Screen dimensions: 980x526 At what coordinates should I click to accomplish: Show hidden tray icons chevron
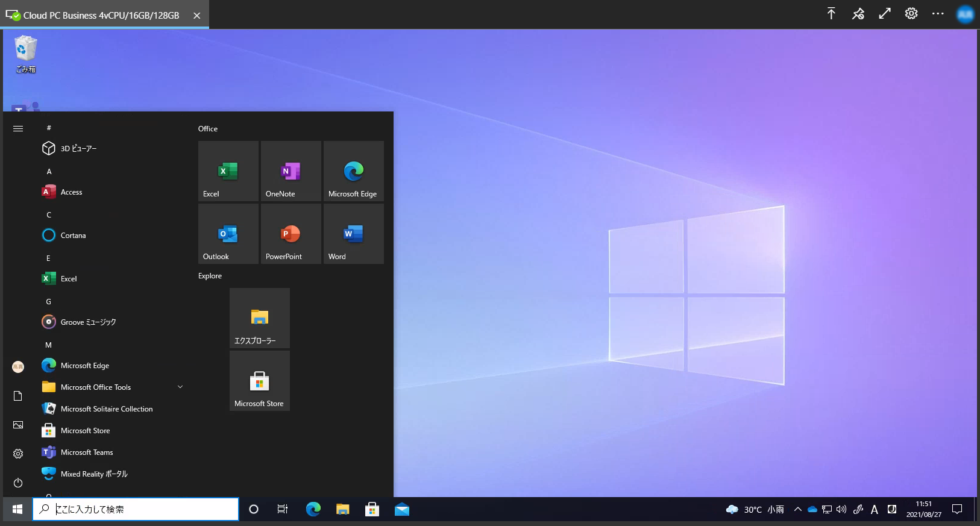(x=797, y=509)
